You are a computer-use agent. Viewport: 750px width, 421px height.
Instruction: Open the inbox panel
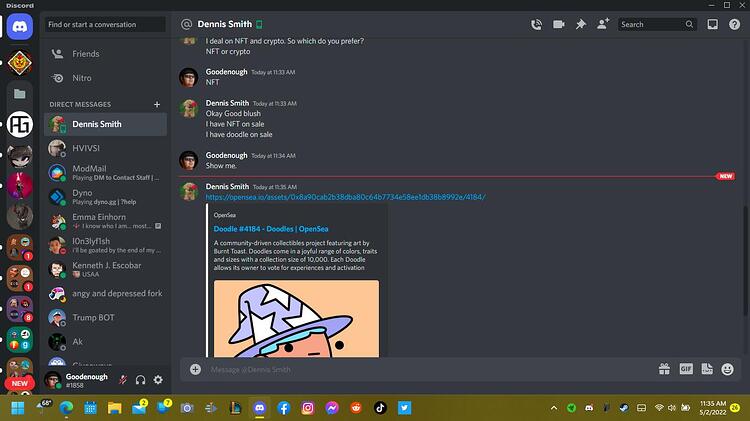coord(712,24)
